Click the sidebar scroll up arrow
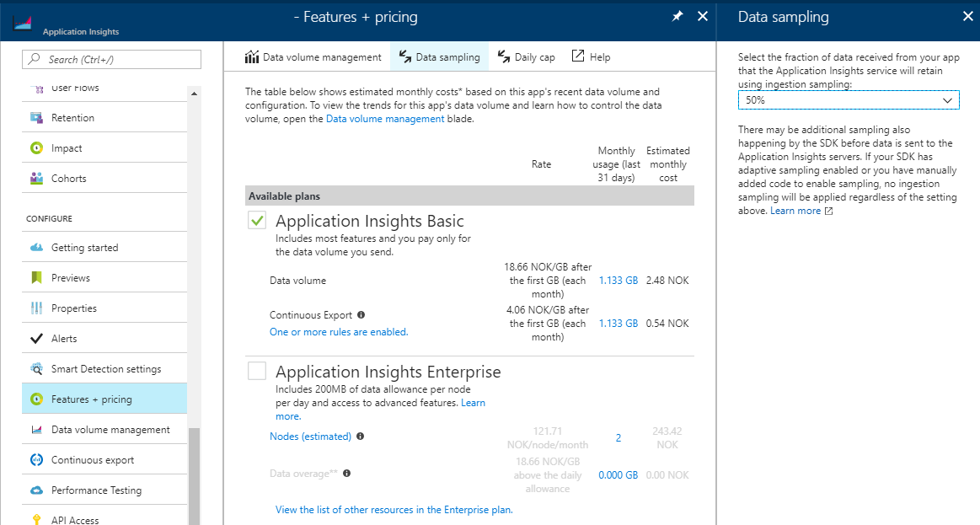The height and width of the screenshot is (525, 980). pyautogui.click(x=195, y=94)
